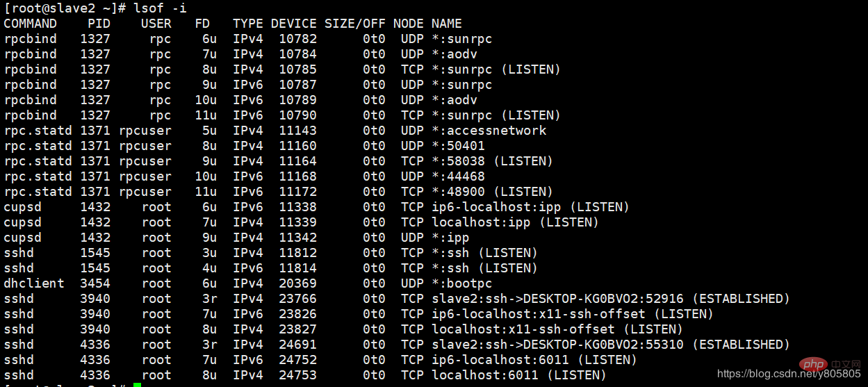Viewport: 868px width, 387px height.
Task: Click the *:bootpc entry
Action: 462,283
